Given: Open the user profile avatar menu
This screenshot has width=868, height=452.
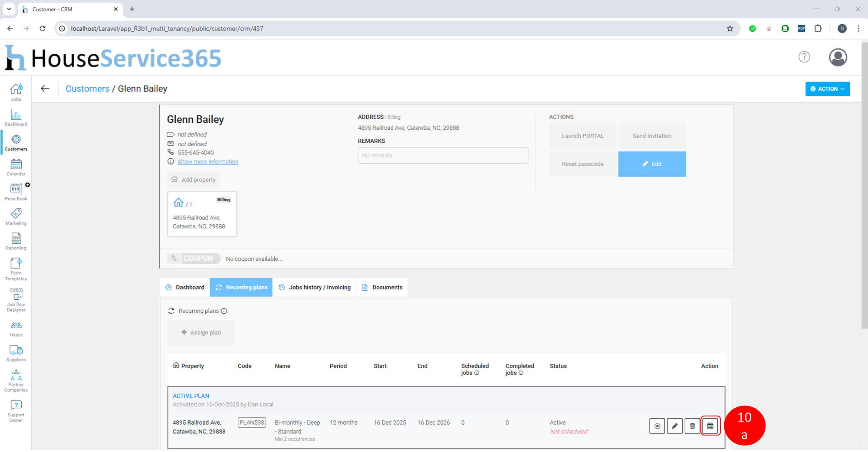Looking at the screenshot, I should 838,57.
